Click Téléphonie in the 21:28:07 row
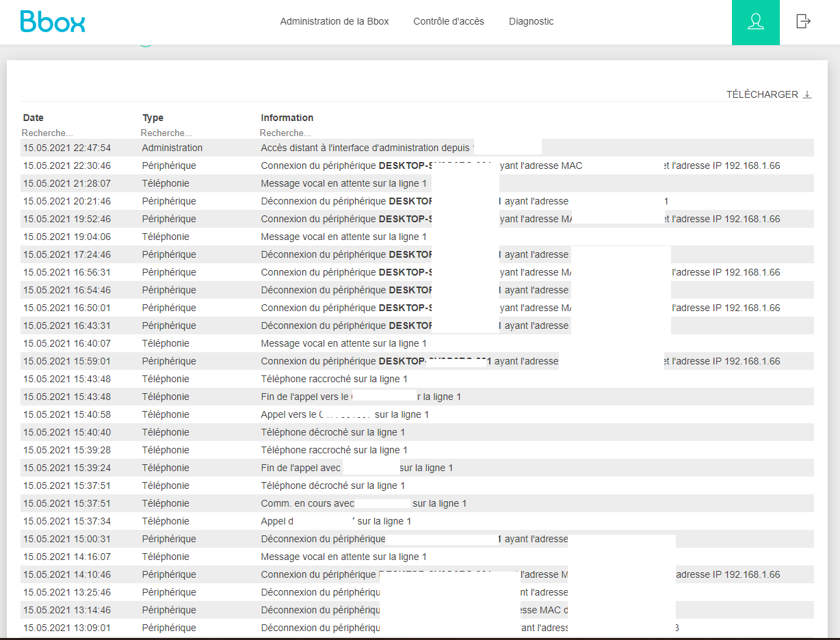 [166, 183]
